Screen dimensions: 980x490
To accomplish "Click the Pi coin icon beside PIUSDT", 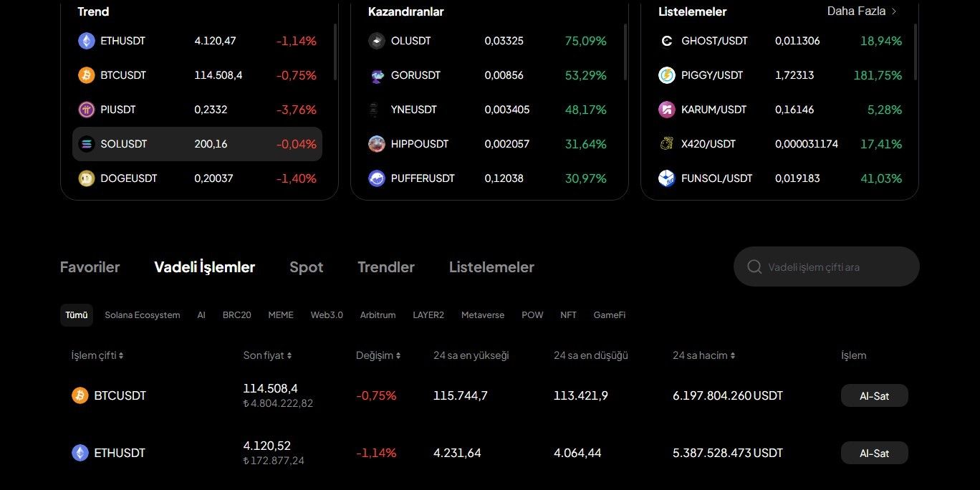I will pos(87,110).
